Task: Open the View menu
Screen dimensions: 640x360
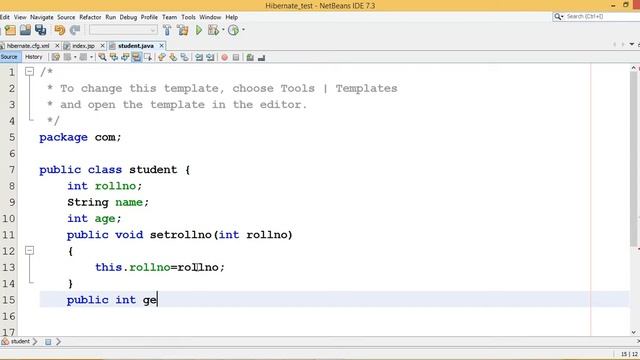Action: (x=20, y=17)
